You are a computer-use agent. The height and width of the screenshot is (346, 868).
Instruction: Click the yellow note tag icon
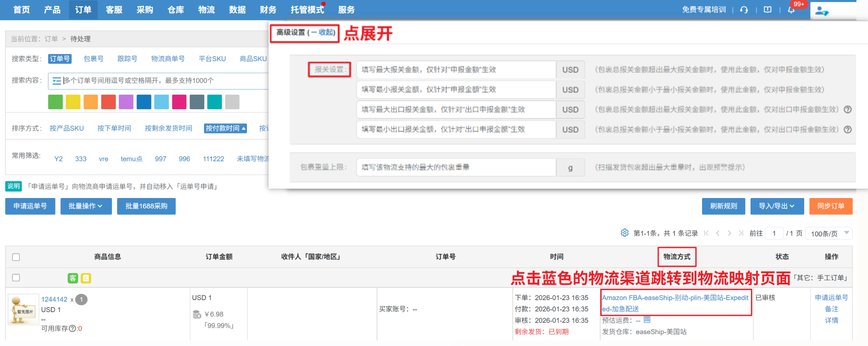[x=86, y=278]
